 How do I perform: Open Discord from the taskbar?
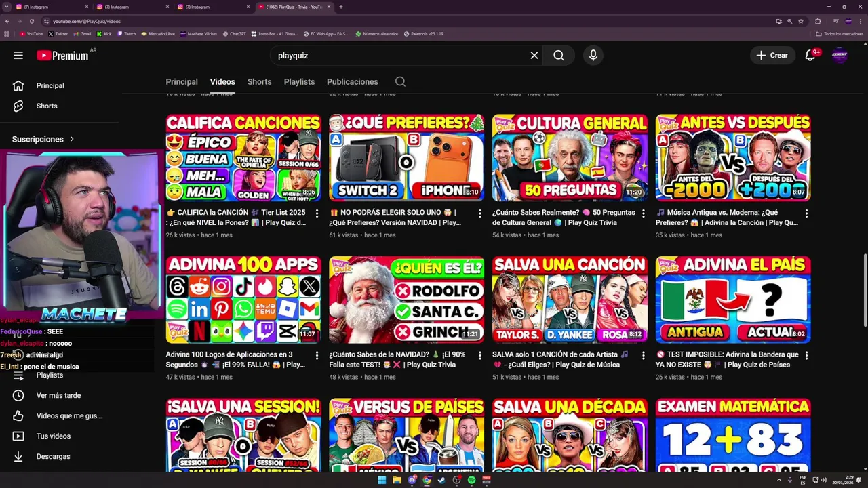point(412,480)
